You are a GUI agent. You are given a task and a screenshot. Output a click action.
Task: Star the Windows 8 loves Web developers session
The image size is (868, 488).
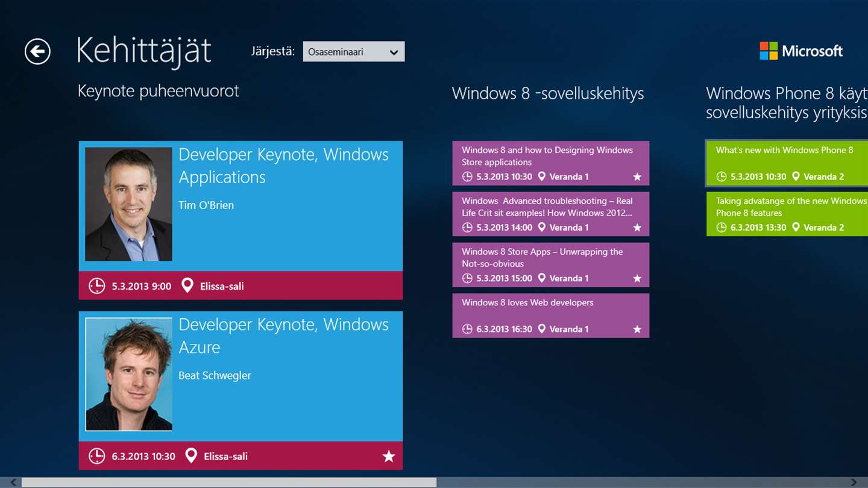point(637,330)
